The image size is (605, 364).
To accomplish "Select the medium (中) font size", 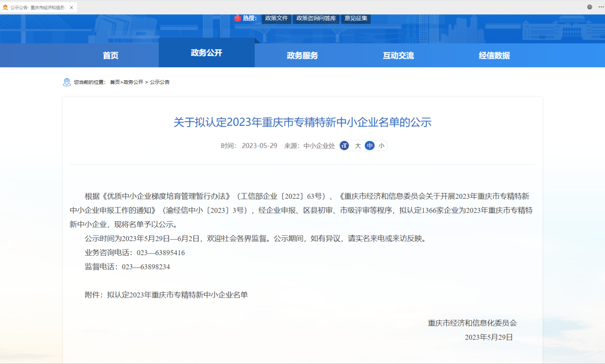I will click(369, 146).
